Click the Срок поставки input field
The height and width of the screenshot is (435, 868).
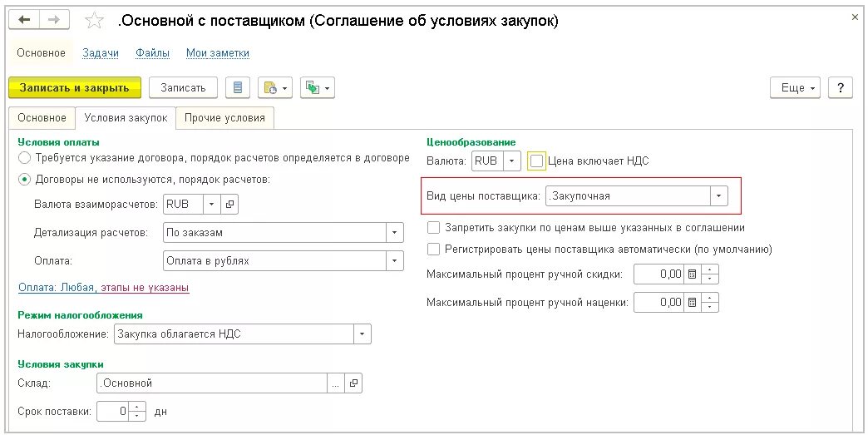click(113, 411)
